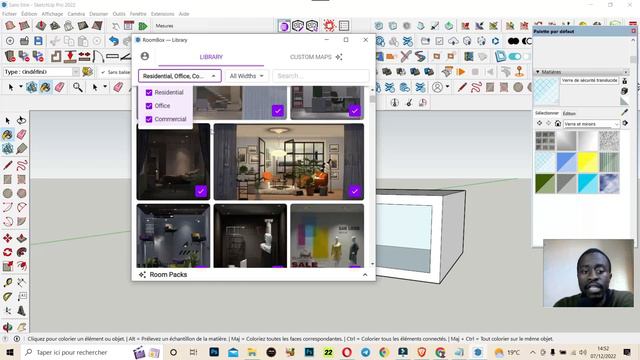Click the Sélectionner tab in Matières
Screen dimensions: 640x360
point(547,113)
